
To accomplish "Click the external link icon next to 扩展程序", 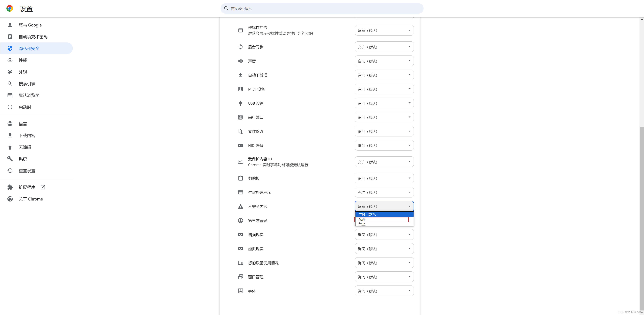I will [x=43, y=187].
